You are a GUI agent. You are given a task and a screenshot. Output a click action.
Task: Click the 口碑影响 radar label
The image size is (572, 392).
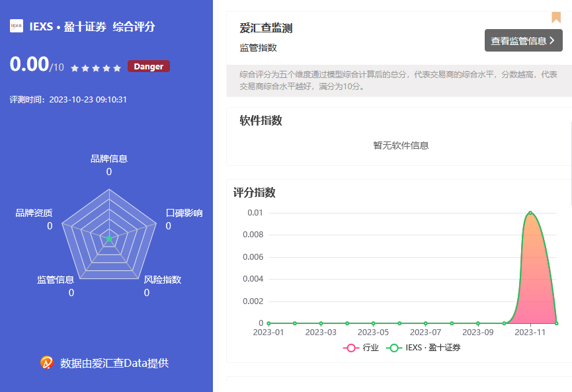(184, 213)
